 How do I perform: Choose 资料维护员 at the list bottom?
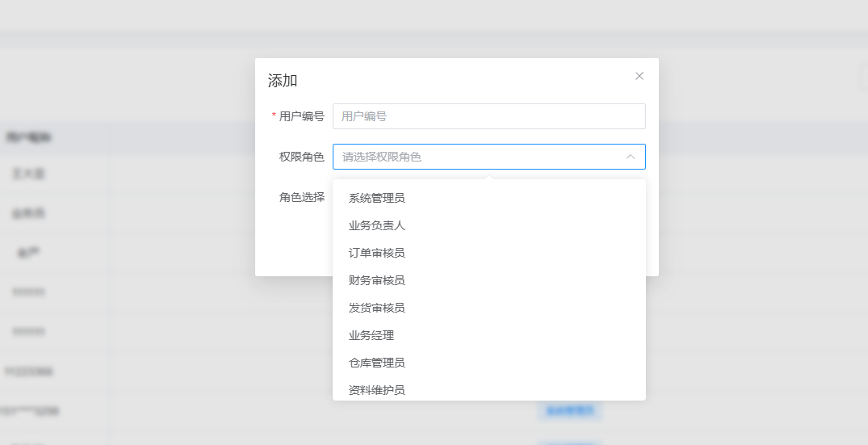click(376, 390)
